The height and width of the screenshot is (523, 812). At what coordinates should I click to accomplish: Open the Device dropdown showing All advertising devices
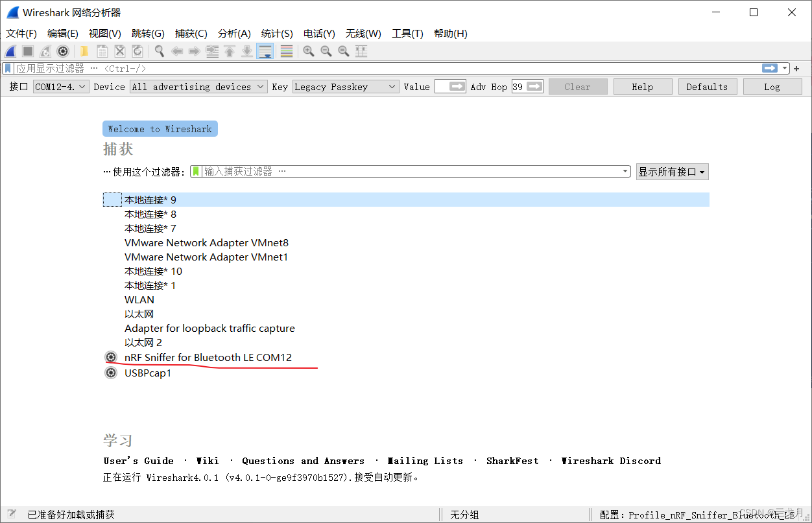click(x=259, y=86)
